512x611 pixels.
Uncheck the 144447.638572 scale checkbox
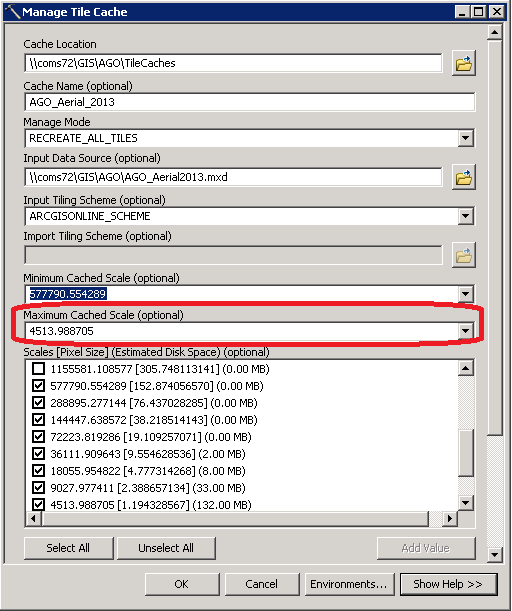38,420
